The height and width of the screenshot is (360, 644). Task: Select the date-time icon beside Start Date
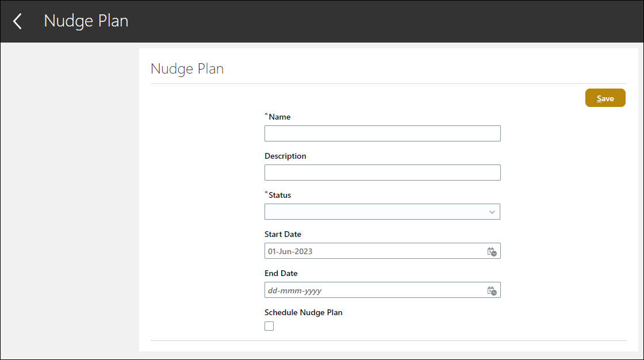492,251
